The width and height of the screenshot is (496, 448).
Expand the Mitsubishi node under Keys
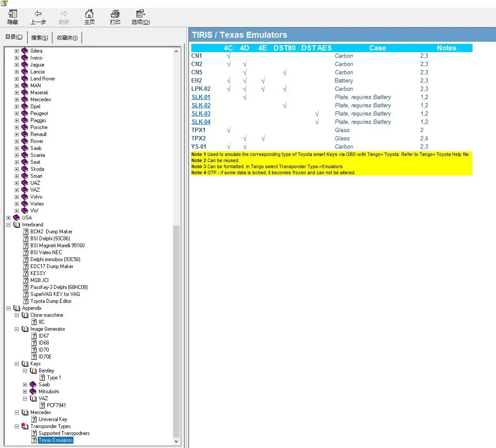(x=25, y=392)
